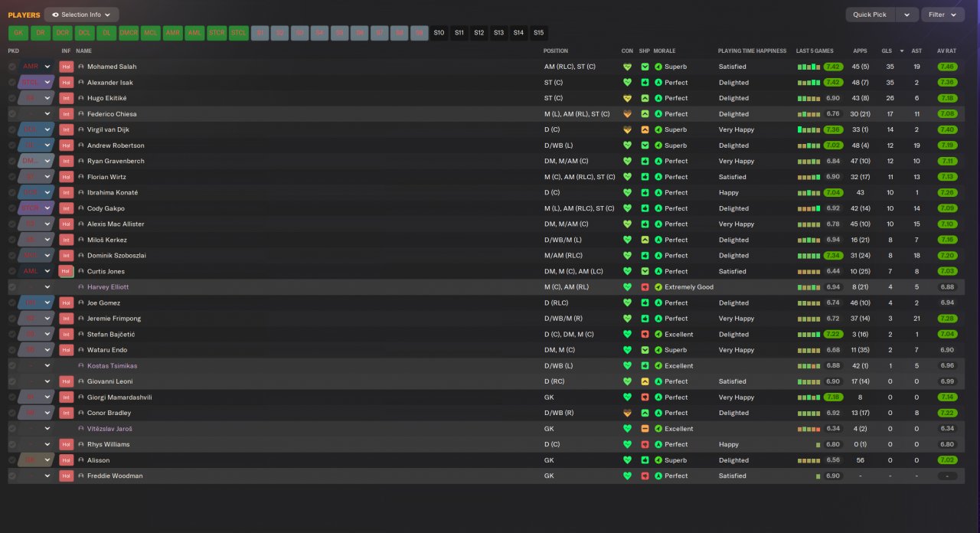980x533 pixels.
Task: Open Alexander Isak's player name link
Action: tap(110, 83)
